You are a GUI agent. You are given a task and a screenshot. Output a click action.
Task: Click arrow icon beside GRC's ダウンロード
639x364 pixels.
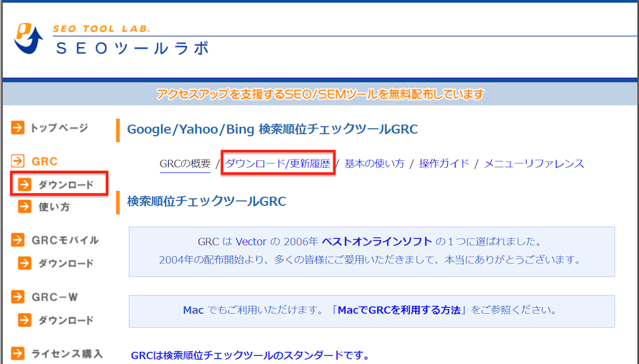(x=24, y=185)
